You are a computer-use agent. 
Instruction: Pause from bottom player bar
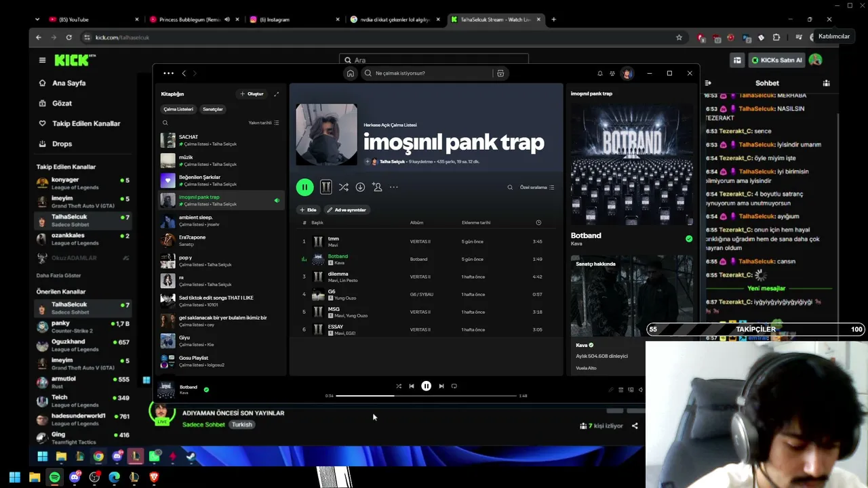tap(426, 386)
